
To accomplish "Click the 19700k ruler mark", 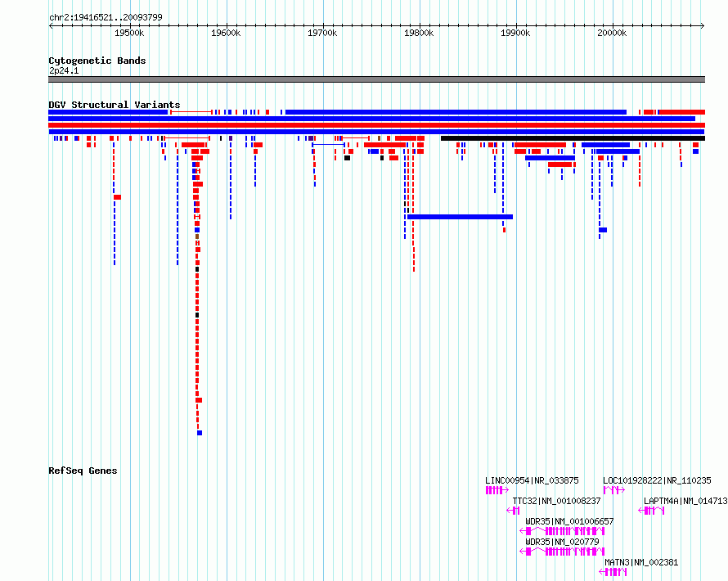I will tap(322, 33).
